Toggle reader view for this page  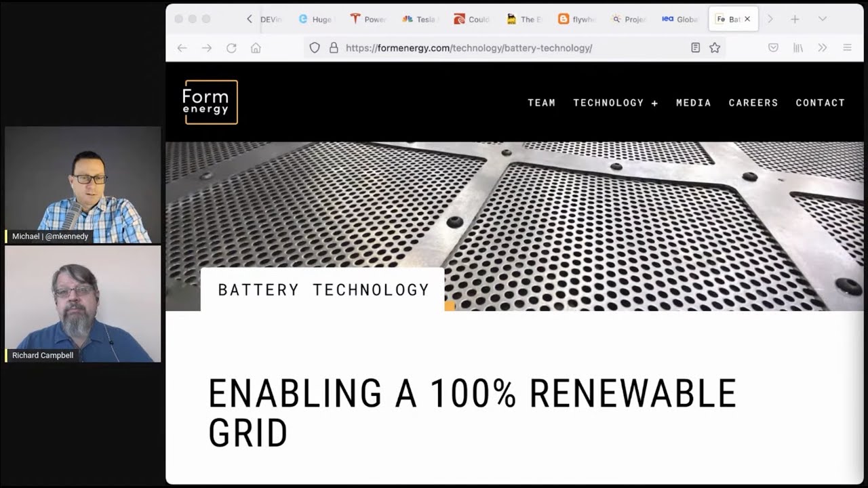(695, 48)
